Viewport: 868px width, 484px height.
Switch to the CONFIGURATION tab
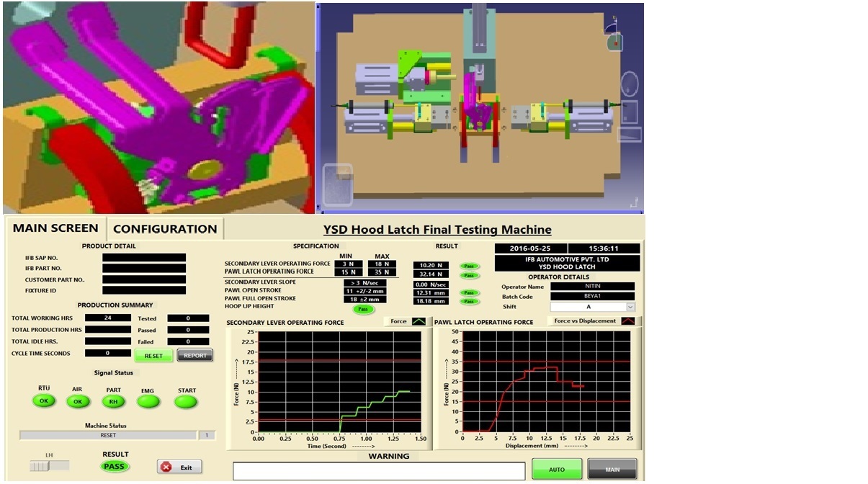[x=164, y=229]
